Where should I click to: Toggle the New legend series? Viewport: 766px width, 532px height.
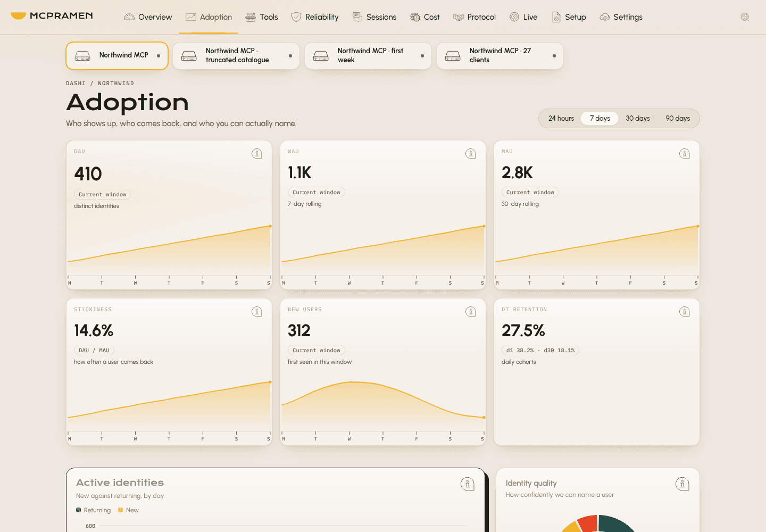click(x=128, y=510)
